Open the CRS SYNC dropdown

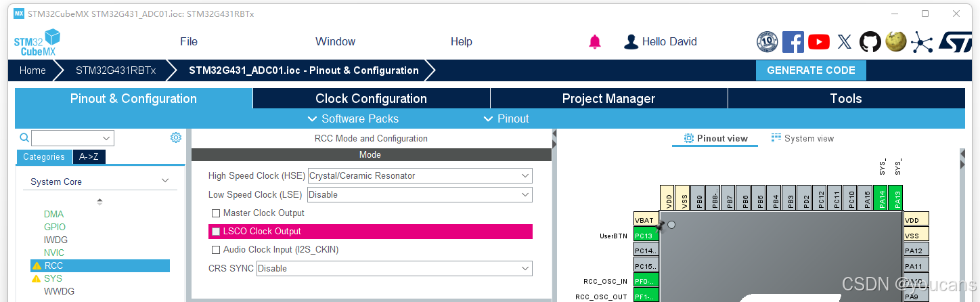coord(394,268)
